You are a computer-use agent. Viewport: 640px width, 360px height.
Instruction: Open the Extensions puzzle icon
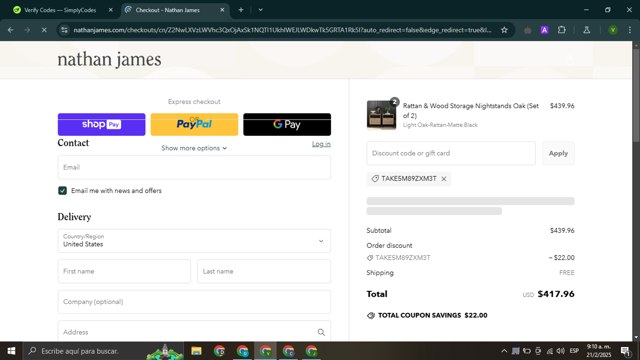[562, 30]
